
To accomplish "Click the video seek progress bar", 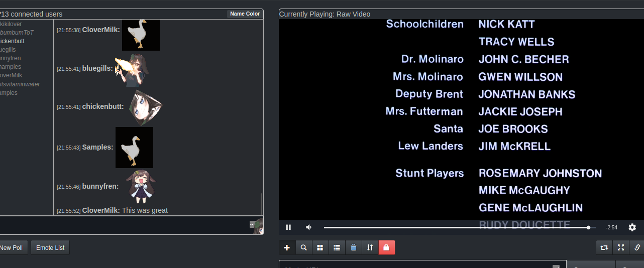I will click(x=460, y=227).
